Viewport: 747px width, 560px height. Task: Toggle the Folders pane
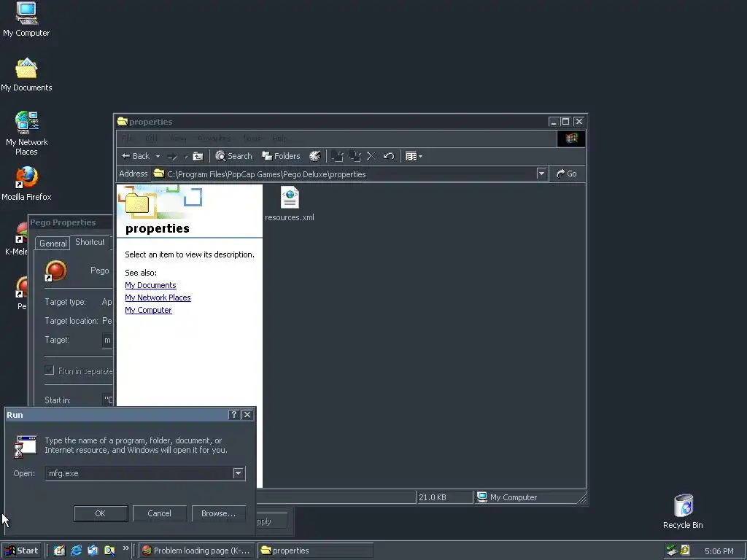pos(281,156)
